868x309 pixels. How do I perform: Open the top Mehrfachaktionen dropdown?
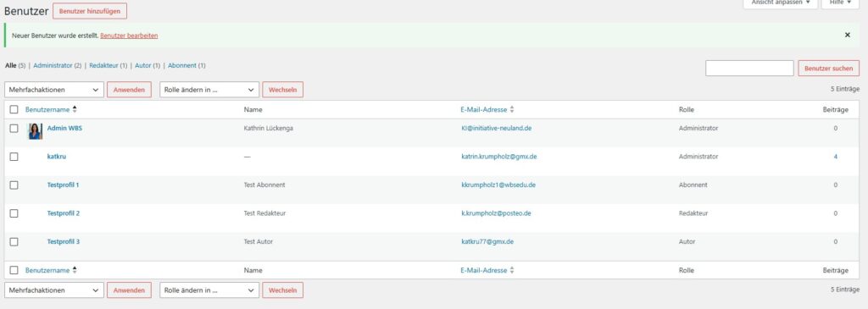tap(54, 90)
